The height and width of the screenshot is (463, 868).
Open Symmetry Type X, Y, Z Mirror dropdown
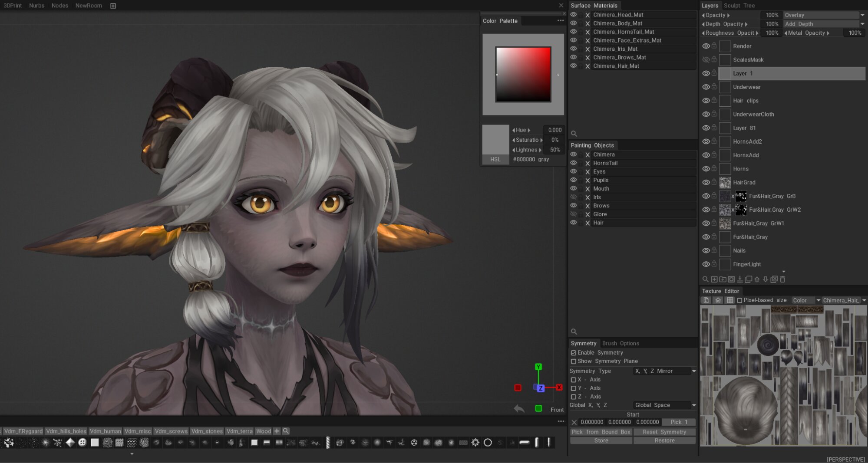pyautogui.click(x=665, y=371)
